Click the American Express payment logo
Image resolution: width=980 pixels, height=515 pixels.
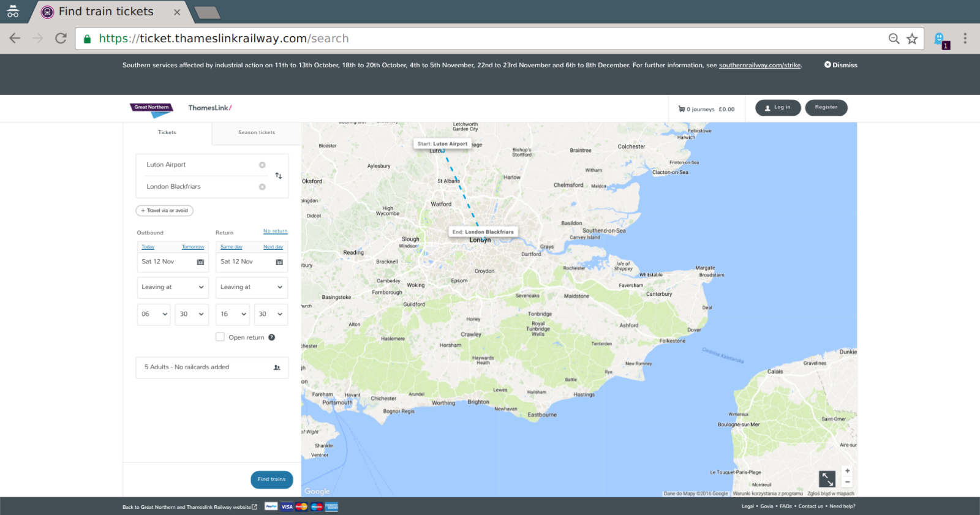[x=332, y=506]
